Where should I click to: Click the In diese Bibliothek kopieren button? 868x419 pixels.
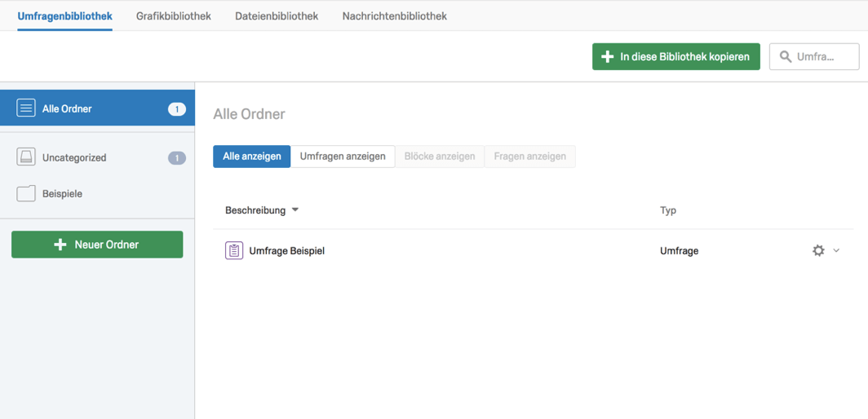pos(676,56)
